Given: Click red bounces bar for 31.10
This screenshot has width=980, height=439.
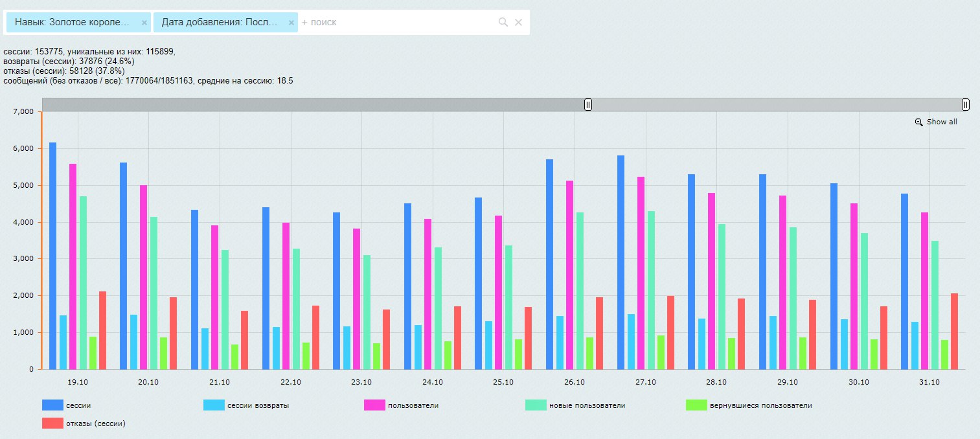Looking at the screenshot, I should [954, 331].
